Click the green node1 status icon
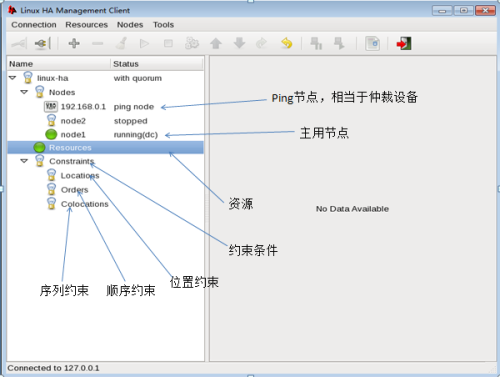 (x=51, y=134)
